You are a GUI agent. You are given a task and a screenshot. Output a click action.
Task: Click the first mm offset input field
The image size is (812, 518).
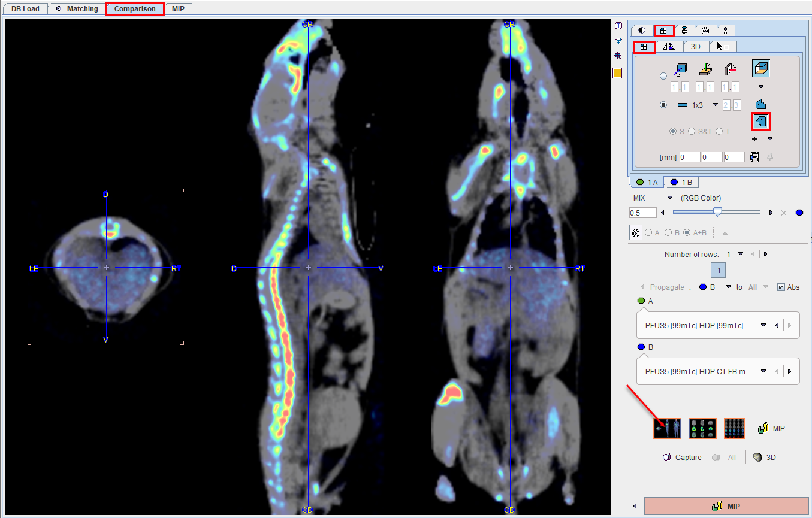pos(689,157)
